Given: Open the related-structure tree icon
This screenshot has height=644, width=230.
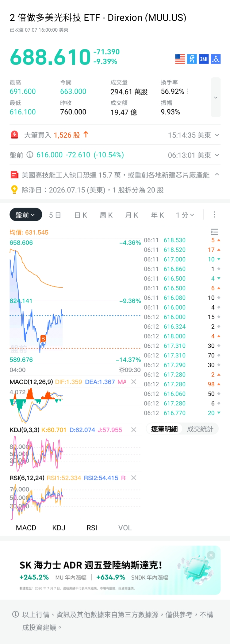Looking at the screenshot, I should click(216, 59).
